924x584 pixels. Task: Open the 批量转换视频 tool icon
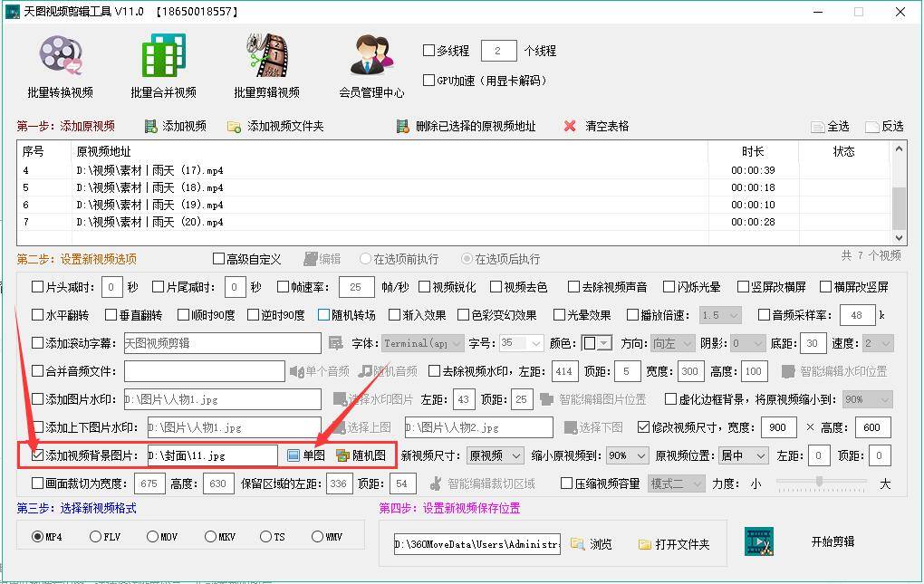pyautogui.click(x=60, y=54)
